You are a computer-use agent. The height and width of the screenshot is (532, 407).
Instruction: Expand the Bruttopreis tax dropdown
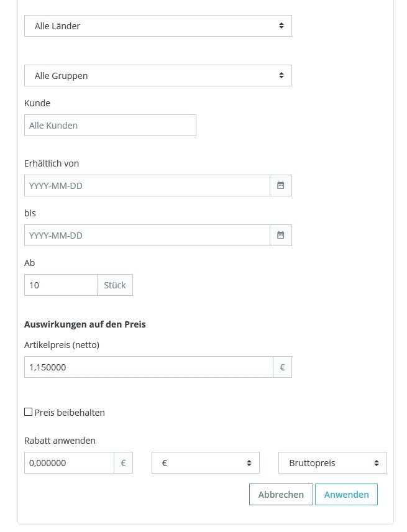tap(333, 463)
